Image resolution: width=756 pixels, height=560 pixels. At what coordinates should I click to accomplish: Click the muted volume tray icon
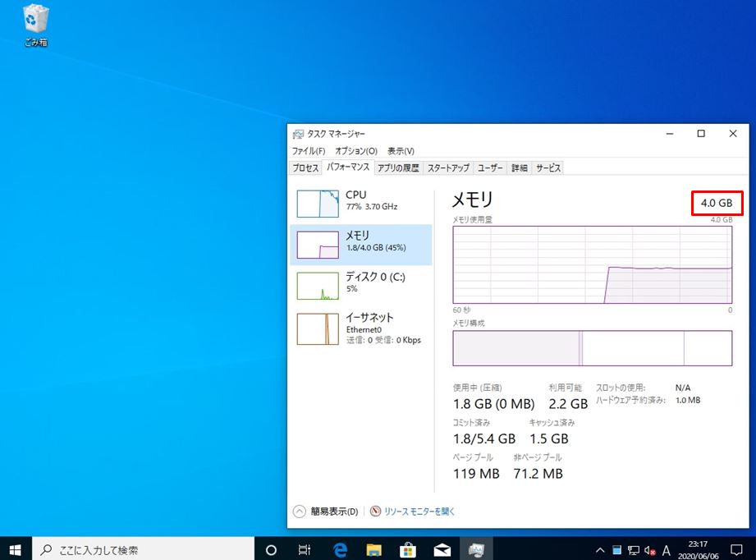650,550
